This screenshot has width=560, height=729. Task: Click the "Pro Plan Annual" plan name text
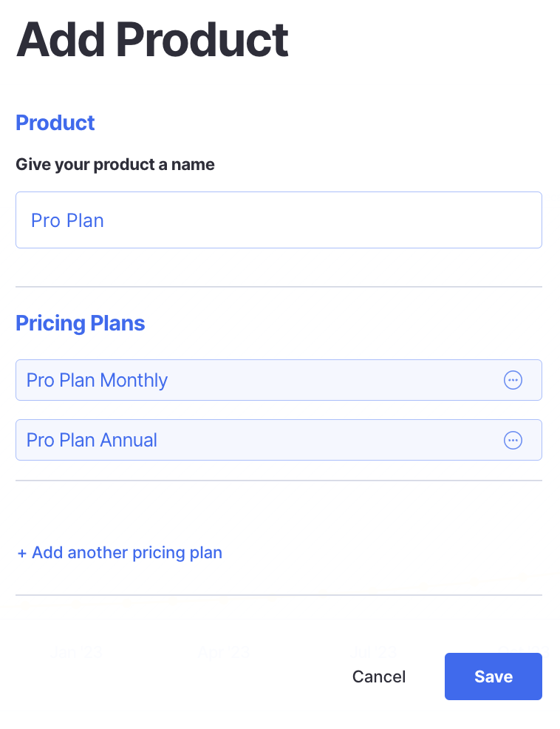(x=92, y=440)
